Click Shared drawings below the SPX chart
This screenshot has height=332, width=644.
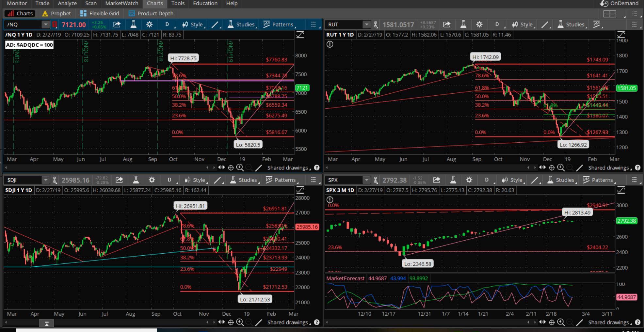tap(609, 323)
